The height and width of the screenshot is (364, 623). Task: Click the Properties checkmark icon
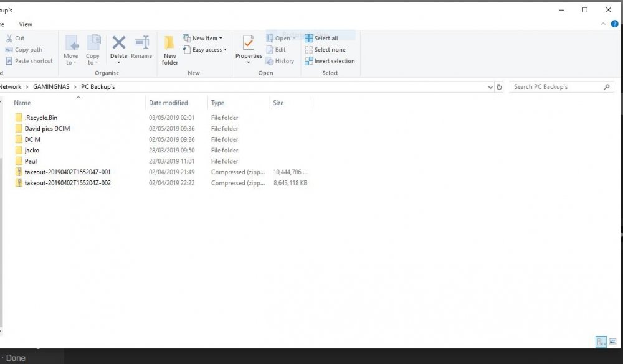[x=249, y=42]
